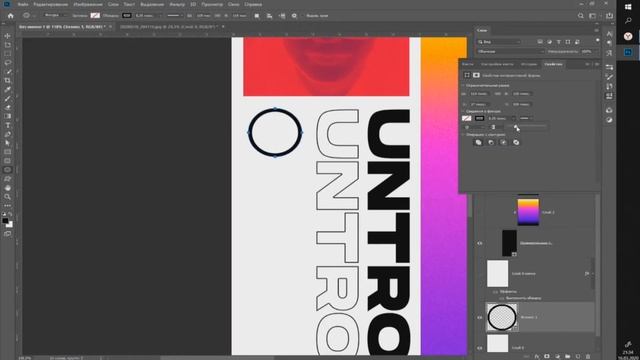Delete layer with trash icon
The width and height of the screenshot is (640, 360).
[588, 356]
